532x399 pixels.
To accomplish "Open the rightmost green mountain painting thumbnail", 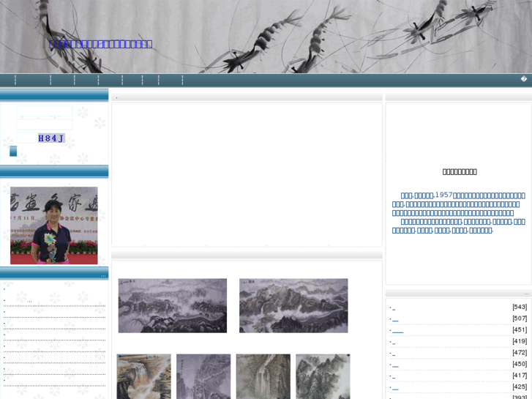I will [323, 376].
